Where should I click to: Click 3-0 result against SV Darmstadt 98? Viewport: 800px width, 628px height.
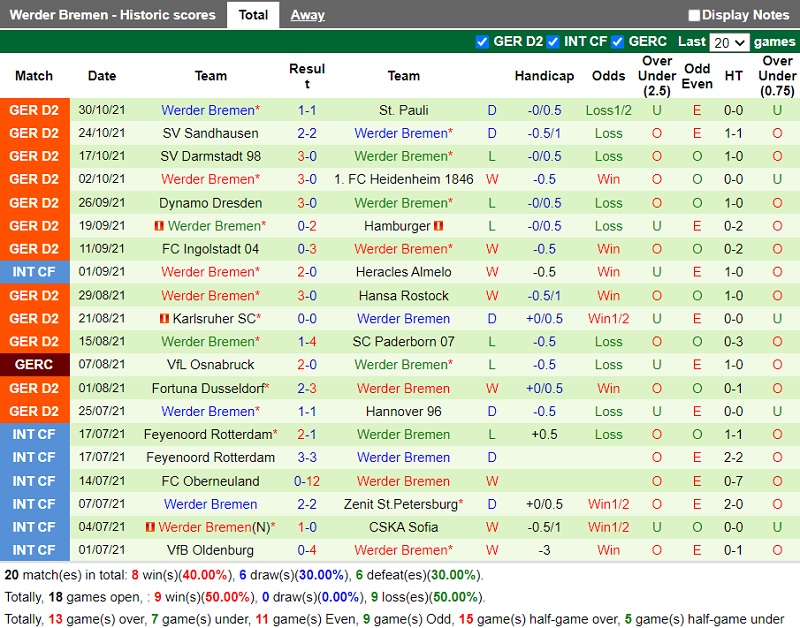[x=307, y=156]
